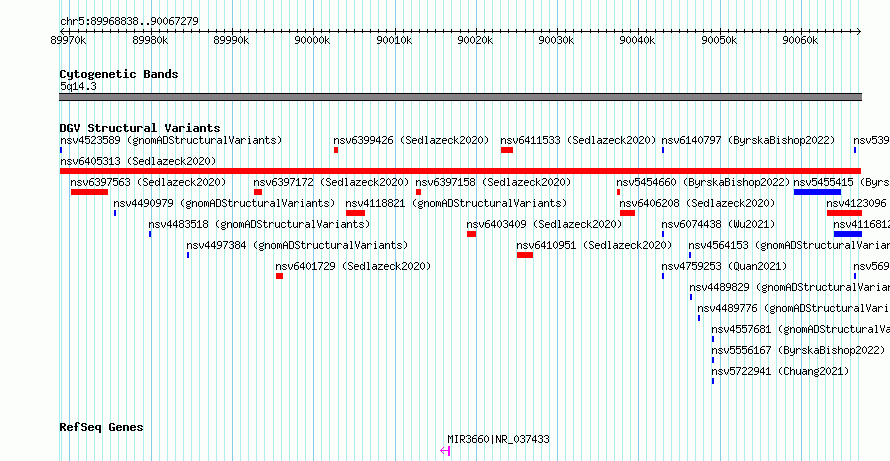Open nsv4118821 (gnomADStructuralVariants) label

456,203
